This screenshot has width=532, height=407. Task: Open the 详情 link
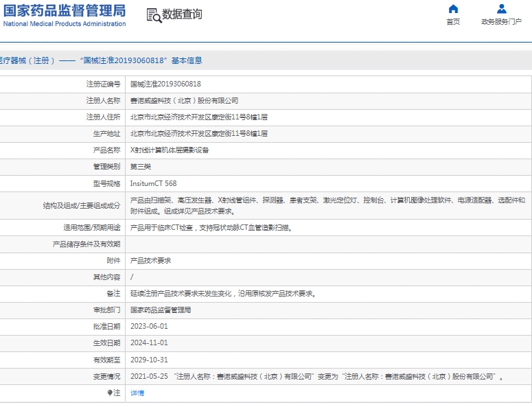point(137,393)
